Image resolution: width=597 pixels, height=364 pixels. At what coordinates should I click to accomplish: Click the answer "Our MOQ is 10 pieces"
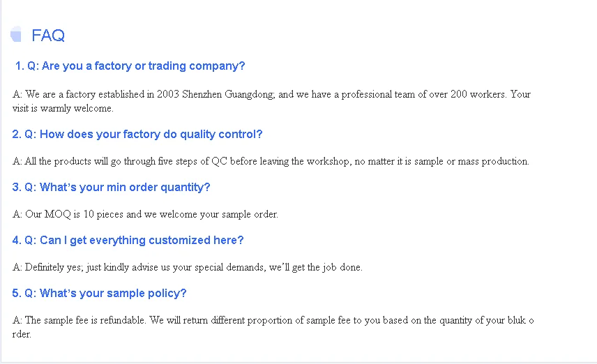(x=145, y=215)
